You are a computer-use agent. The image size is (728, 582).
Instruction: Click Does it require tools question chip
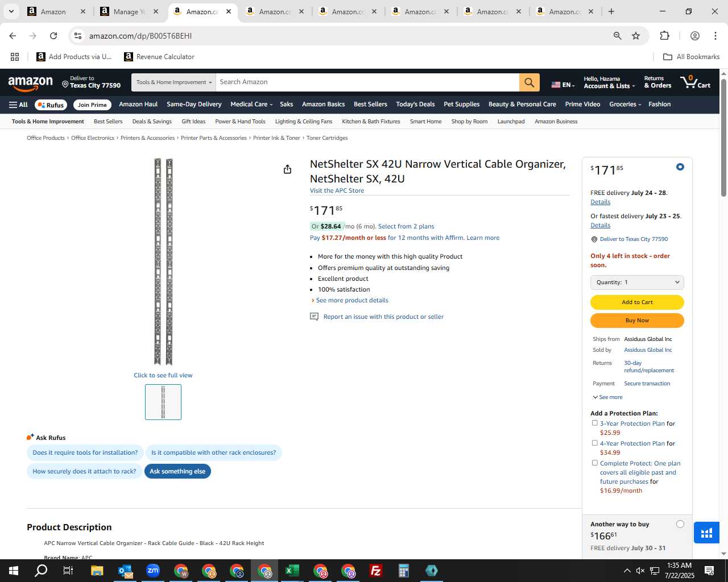click(85, 453)
